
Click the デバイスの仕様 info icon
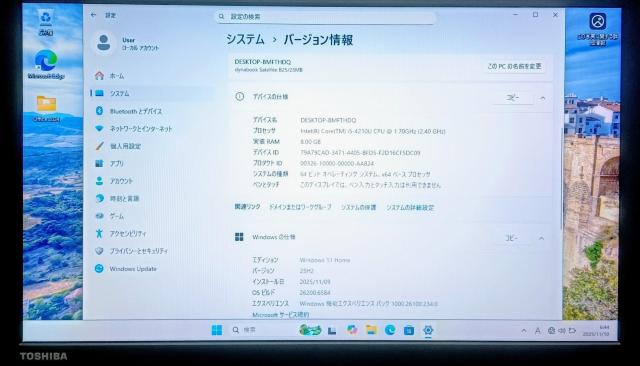pos(240,97)
